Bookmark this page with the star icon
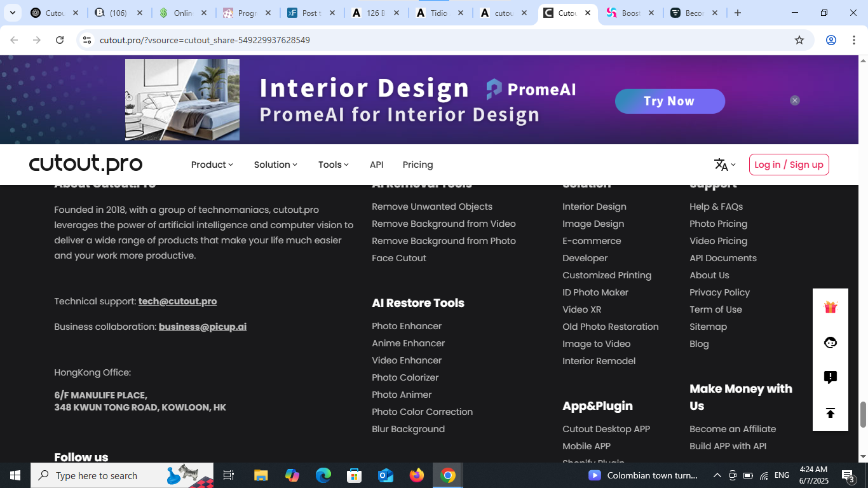The width and height of the screenshot is (868, 488). pyautogui.click(x=799, y=40)
